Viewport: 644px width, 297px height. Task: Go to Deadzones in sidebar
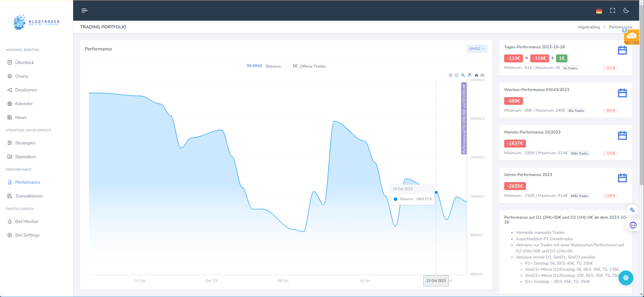(26, 90)
